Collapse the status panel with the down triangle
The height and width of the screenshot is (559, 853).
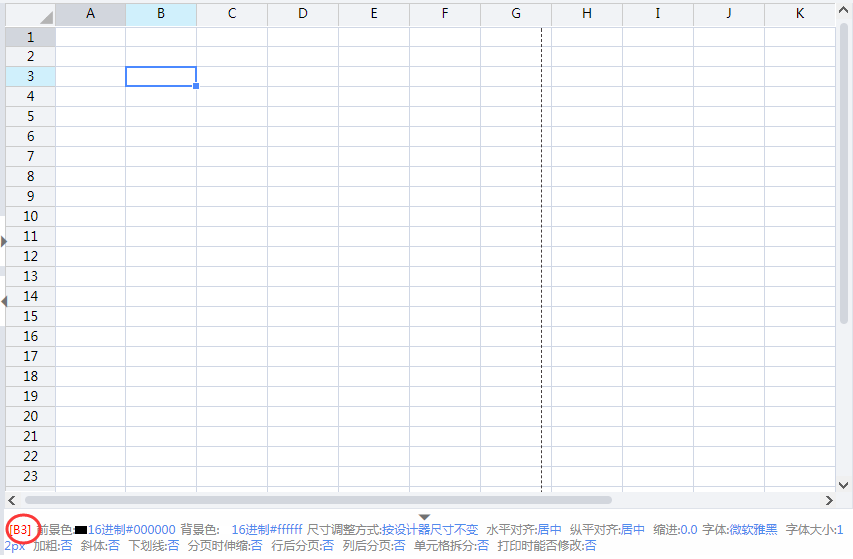(x=424, y=516)
